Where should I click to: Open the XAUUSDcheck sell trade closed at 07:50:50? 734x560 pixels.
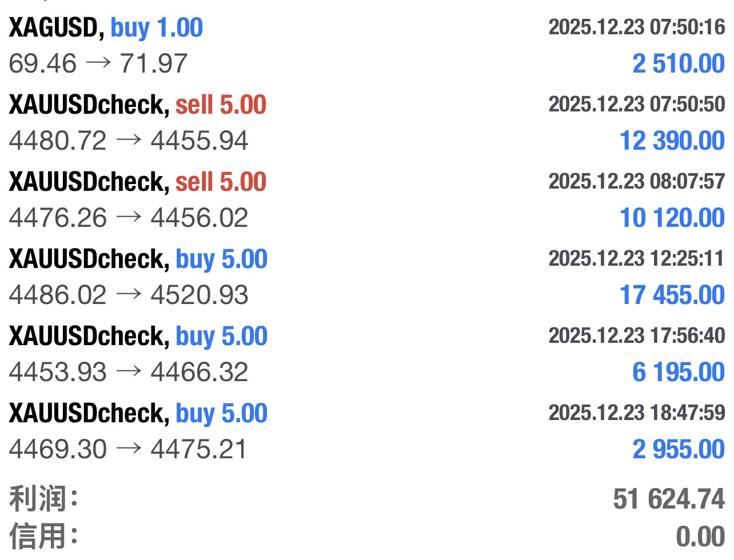coord(137,105)
